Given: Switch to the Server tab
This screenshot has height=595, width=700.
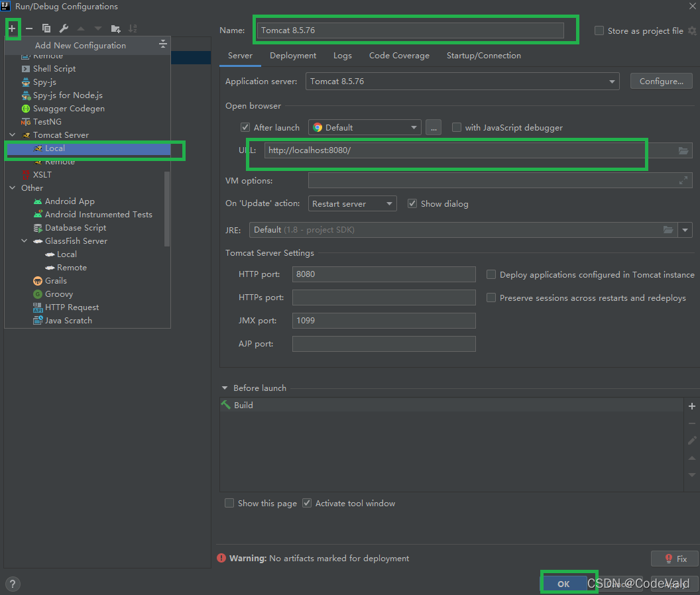Looking at the screenshot, I should click(240, 56).
